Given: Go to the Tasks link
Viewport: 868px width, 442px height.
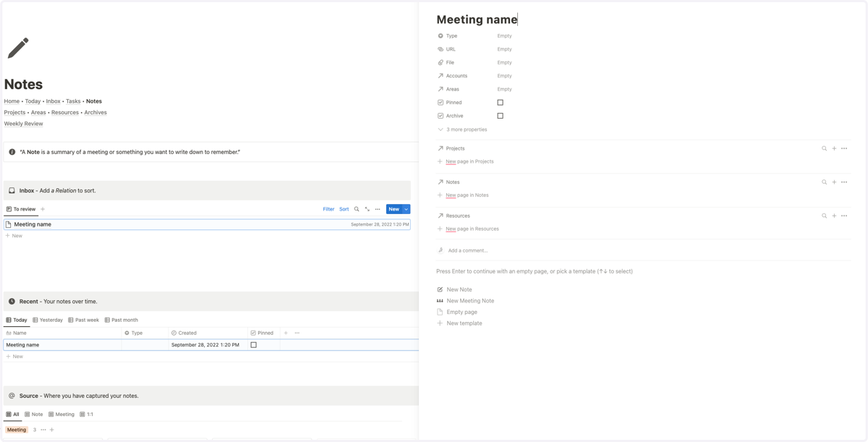Looking at the screenshot, I should [73, 101].
